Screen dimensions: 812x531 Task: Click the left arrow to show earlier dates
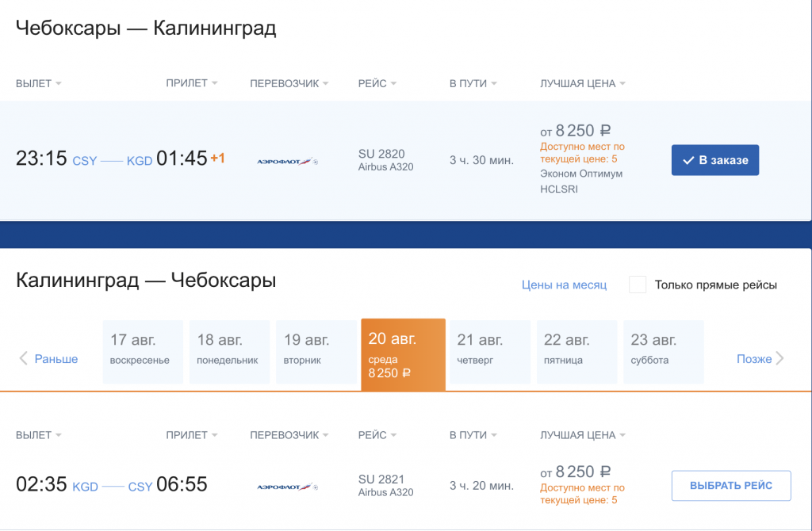[x=23, y=359]
